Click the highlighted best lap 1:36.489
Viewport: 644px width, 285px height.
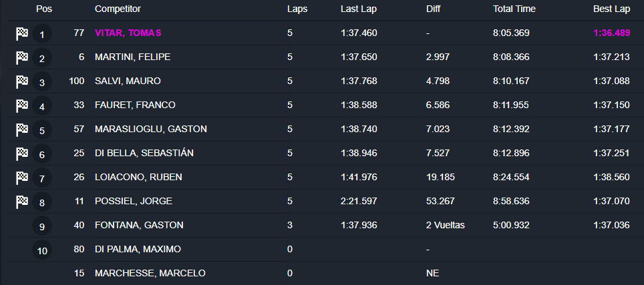click(611, 33)
